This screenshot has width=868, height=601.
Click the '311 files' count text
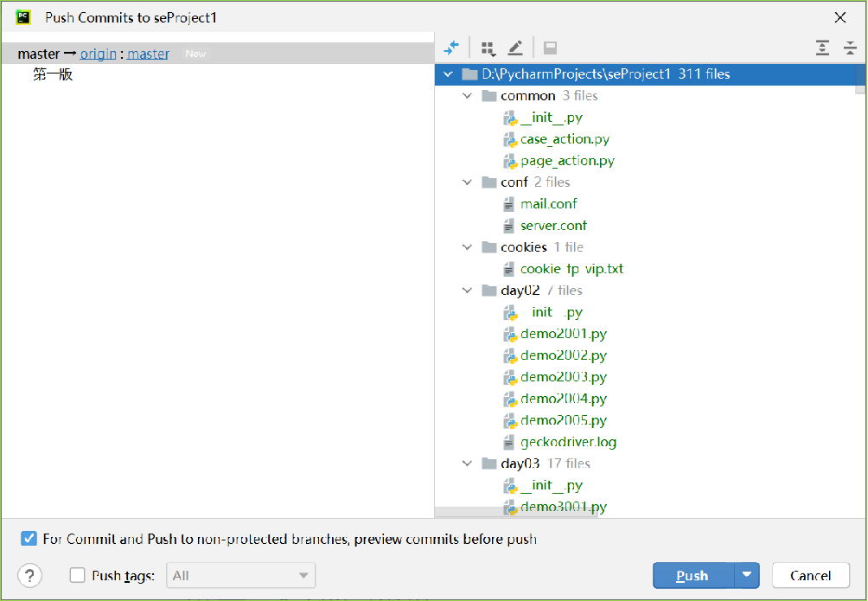(x=704, y=74)
